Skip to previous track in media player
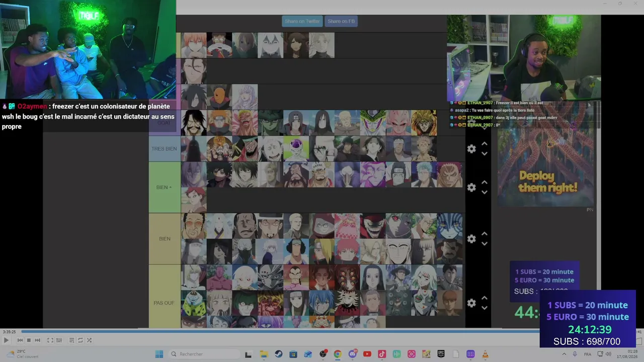The width and height of the screenshot is (644, 362). click(20, 340)
